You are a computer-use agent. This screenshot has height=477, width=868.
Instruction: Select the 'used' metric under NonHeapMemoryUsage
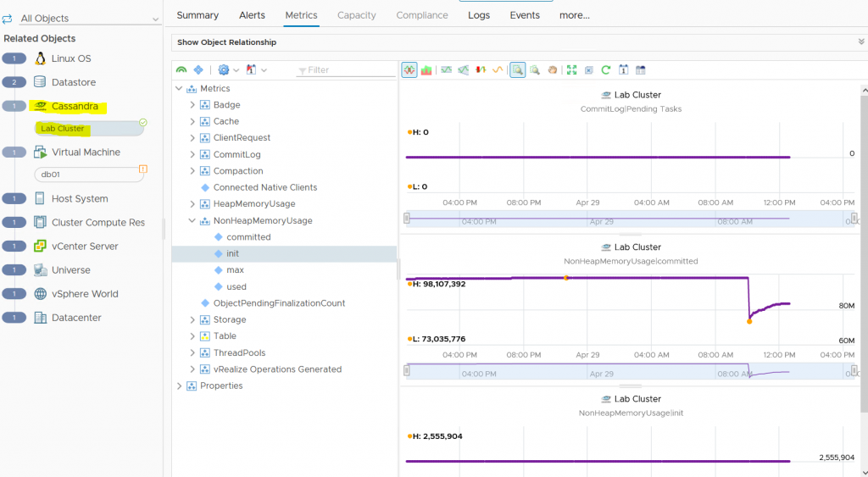tap(236, 287)
